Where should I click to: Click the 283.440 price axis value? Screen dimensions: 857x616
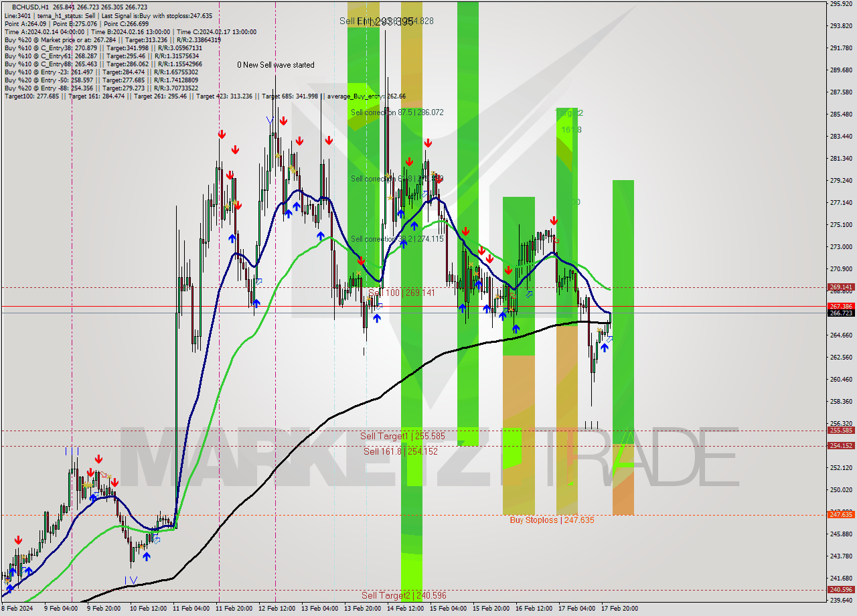pos(841,137)
